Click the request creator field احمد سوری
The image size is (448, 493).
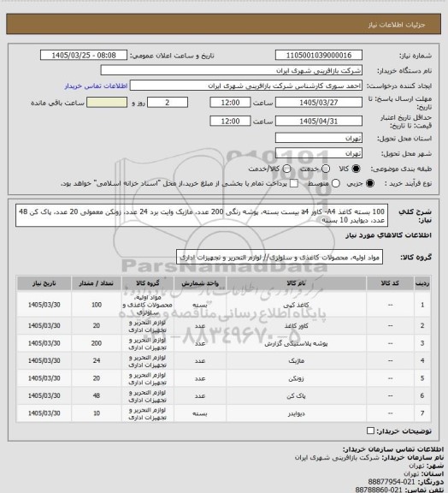pyautogui.click(x=246, y=86)
